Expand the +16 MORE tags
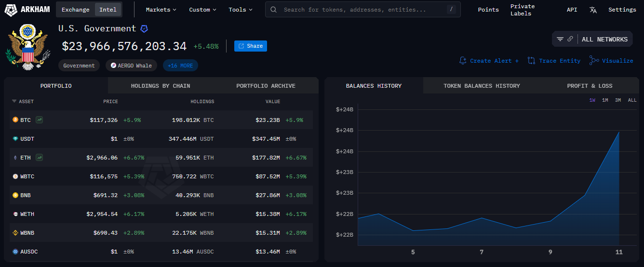Screen dimensions: 644x267 click(180, 66)
